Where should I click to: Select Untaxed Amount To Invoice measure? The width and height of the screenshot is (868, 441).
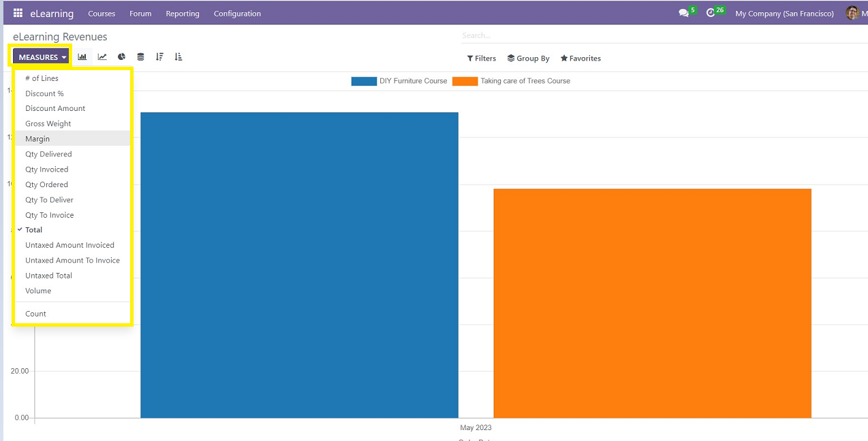pyautogui.click(x=72, y=261)
